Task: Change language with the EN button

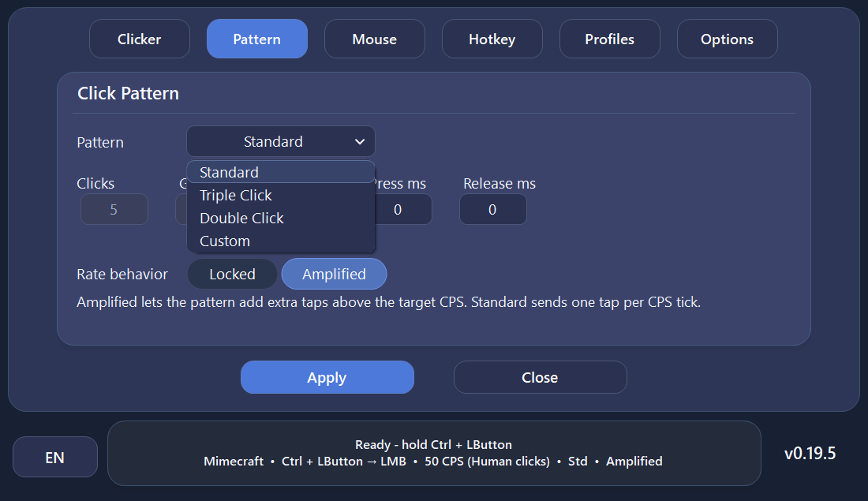Action: tap(54, 458)
